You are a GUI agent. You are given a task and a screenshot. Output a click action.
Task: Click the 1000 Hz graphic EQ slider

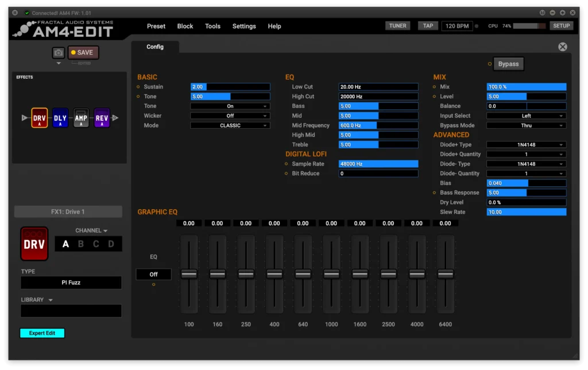pos(331,274)
